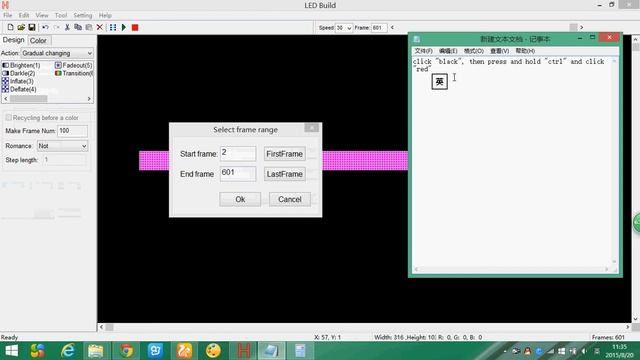Open Notepad's 编辑(E) menu
This screenshot has width=640, height=360.
[448, 51]
